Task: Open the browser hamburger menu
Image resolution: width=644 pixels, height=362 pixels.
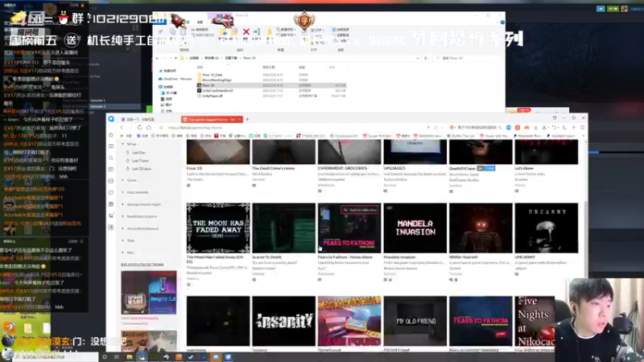Action: click(582, 128)
